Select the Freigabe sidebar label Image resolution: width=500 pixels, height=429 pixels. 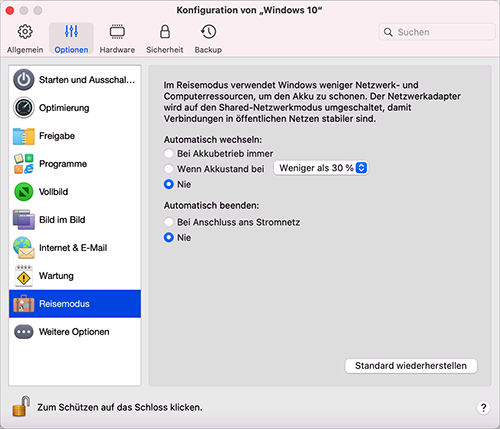click(57, 136)
